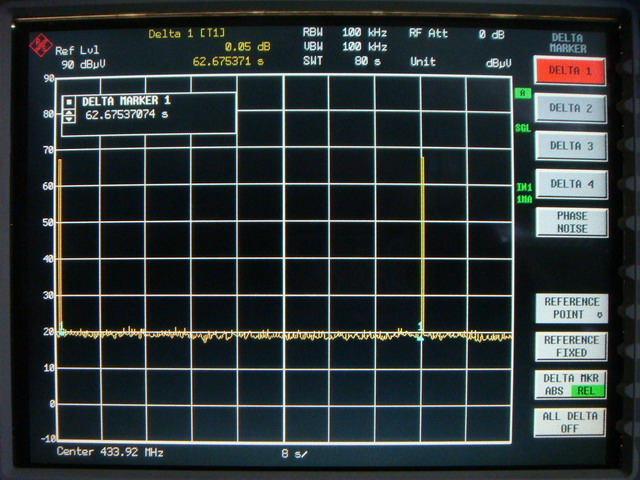Click the SGL single sweep indicator
Image resolution: width=640 pixels, height=480 pixels.
[x=523, y=129]
